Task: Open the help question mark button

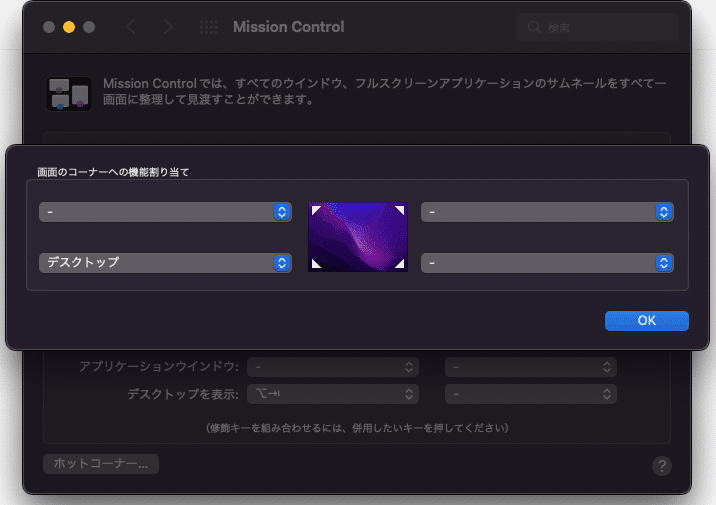Action: (662, 466)
